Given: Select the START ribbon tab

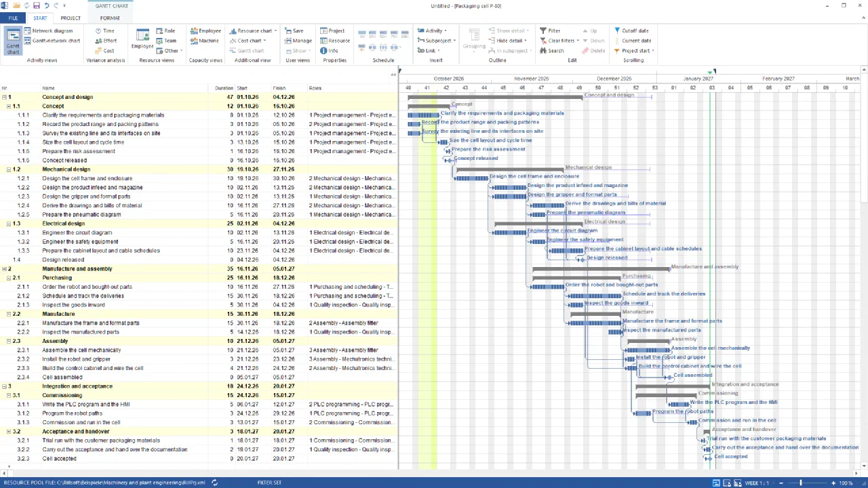Looking at the screenshot, I should tap(40, 18).
